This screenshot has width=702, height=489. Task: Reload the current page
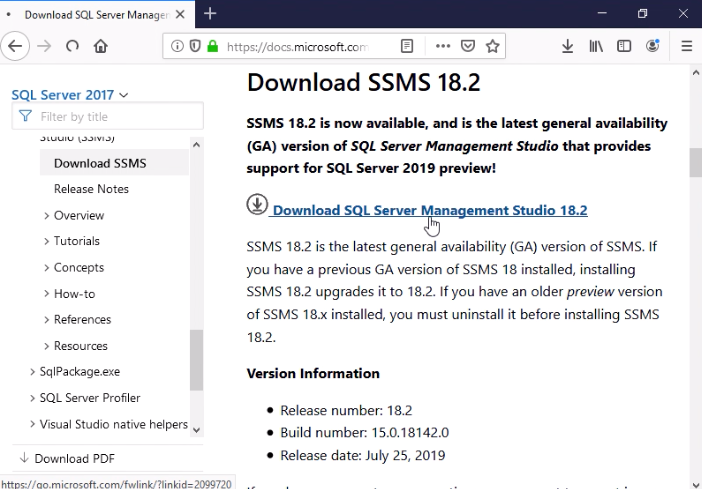pyautogui.click(x=72, y=46)
